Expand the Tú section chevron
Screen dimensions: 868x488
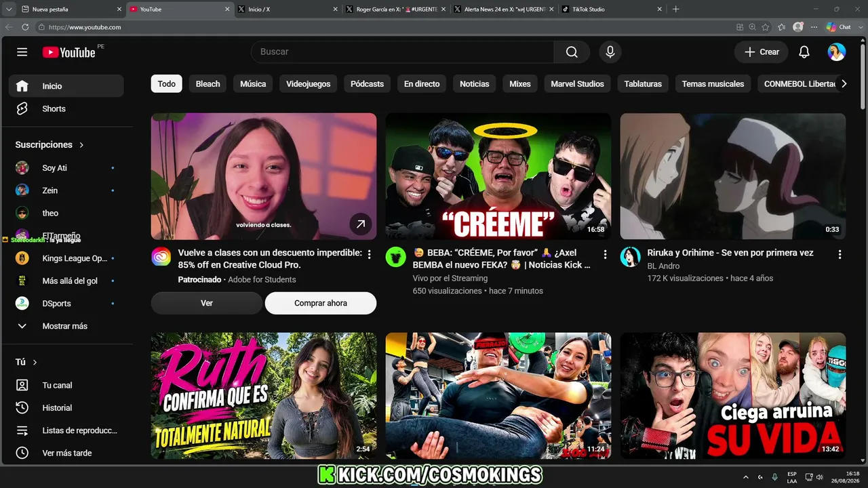tap(35, 363)
